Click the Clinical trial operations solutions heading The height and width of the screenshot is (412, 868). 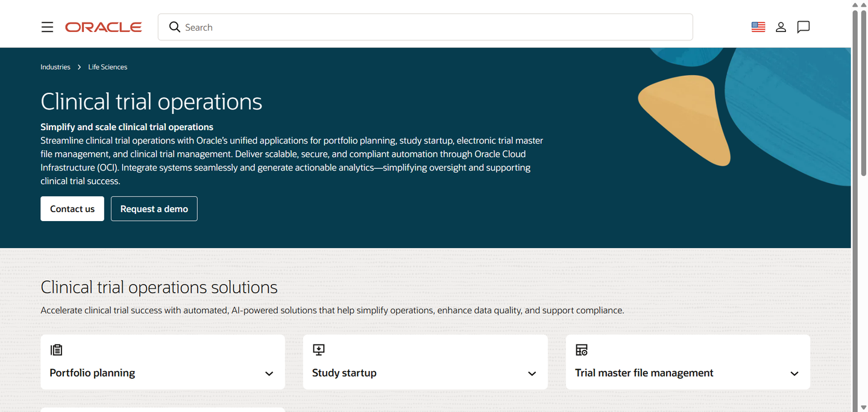159,287
